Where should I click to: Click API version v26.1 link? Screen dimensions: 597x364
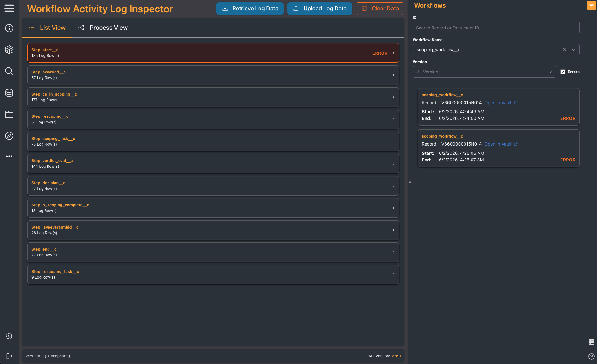(396, 356)
